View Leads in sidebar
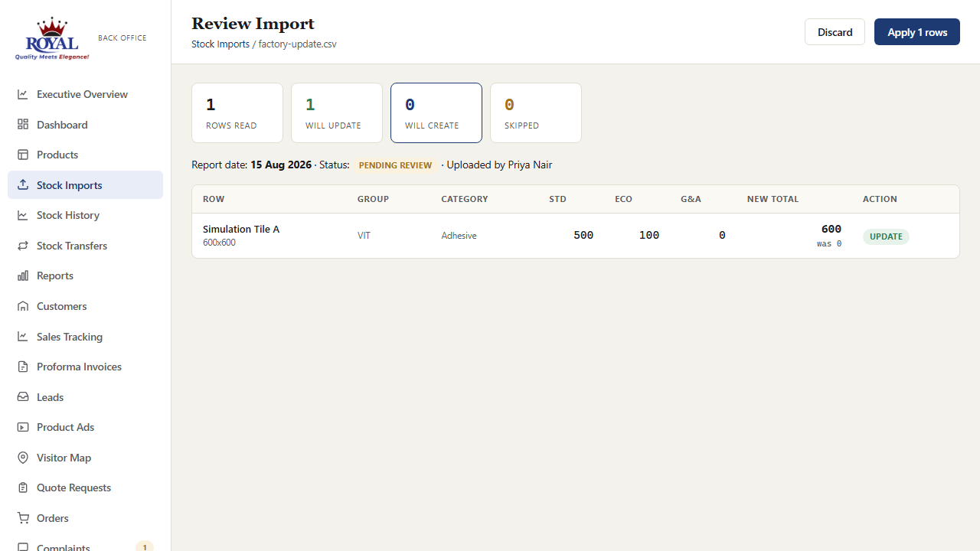Screen dimensions: 980x551 (x=85, y=397)
